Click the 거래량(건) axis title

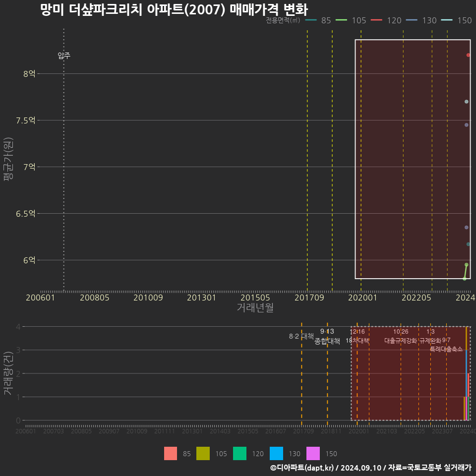pyautogui.click(x=8, y=373)
